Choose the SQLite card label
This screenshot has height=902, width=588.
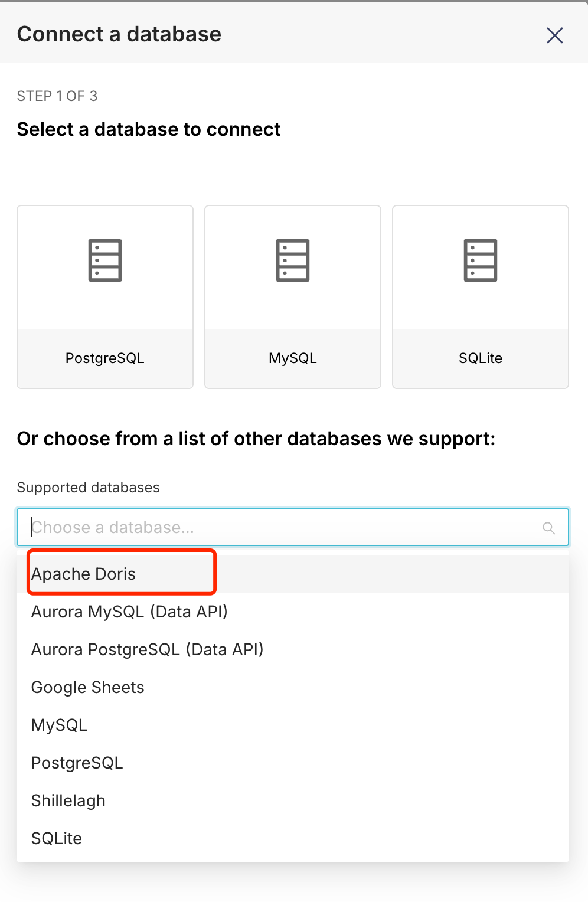480,358
